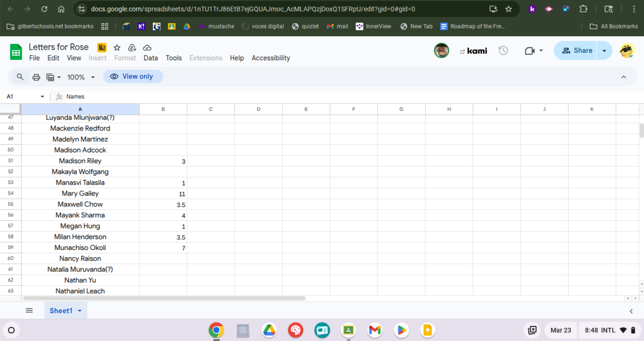Open the View menu

coord(74,58)
